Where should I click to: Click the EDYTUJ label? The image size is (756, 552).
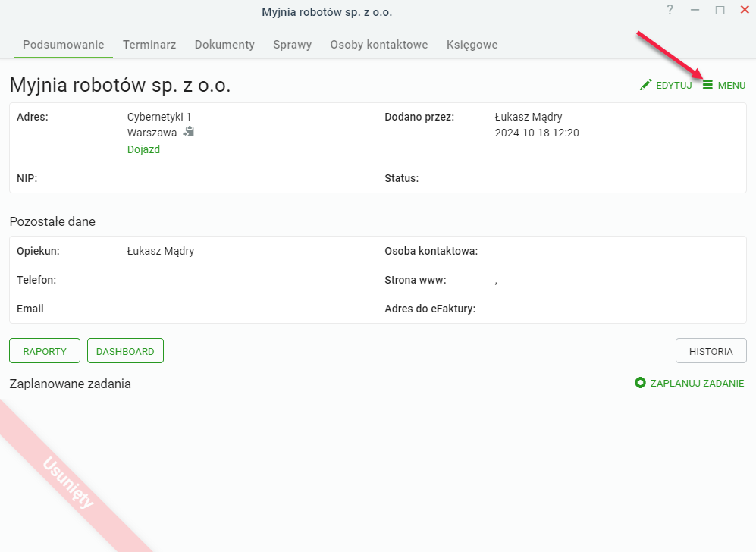pos(674,86)
